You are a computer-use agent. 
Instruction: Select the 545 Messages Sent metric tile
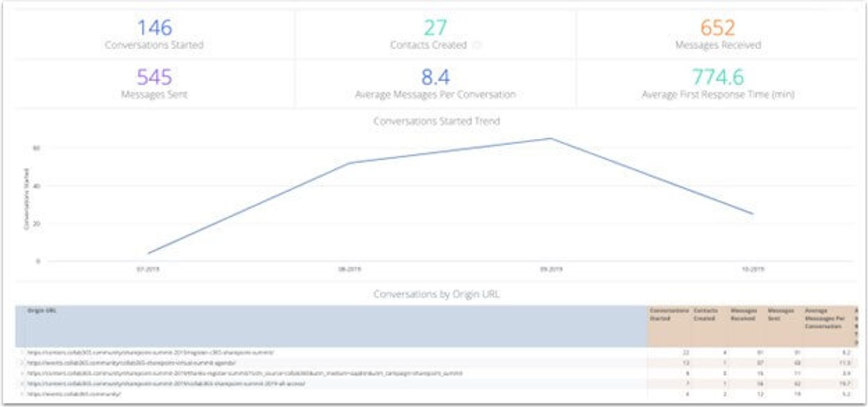pos(155,83)
